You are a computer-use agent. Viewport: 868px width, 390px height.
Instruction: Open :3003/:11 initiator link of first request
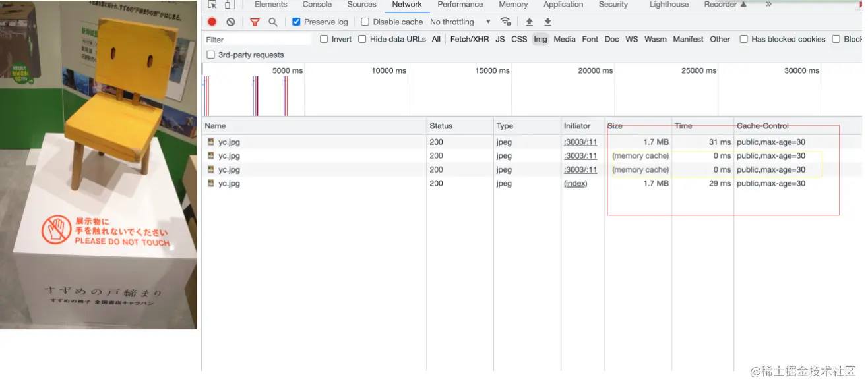pos(580,142)
